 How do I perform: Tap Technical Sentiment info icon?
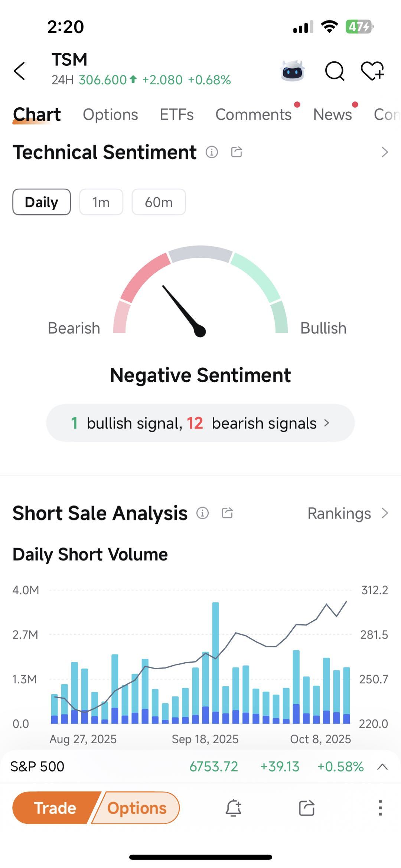coord(212,152)
